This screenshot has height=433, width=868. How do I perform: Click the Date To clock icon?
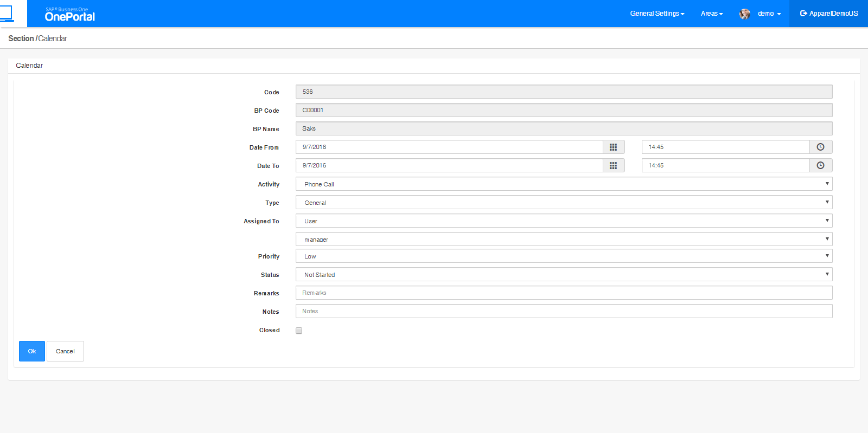[820, 166]
